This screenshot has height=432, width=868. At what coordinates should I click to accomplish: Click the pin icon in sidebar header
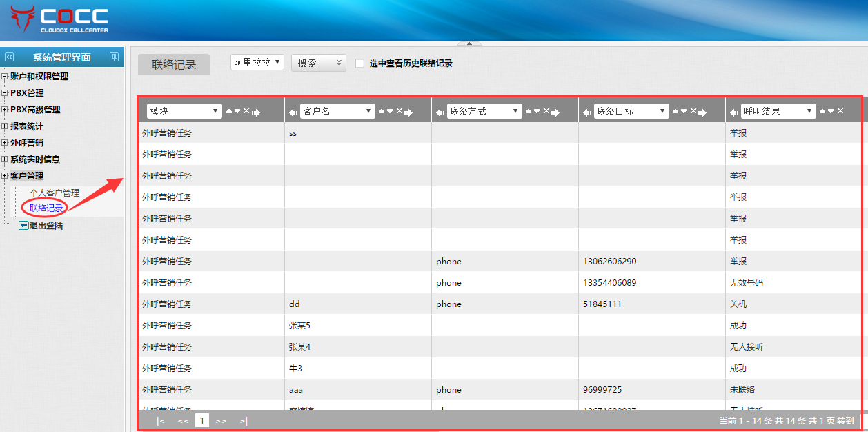[115, 57]
